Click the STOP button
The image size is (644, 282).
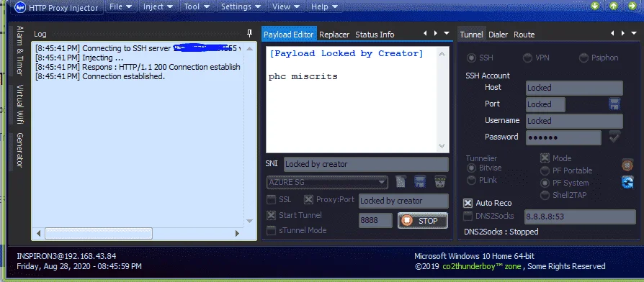coord(423,221)
